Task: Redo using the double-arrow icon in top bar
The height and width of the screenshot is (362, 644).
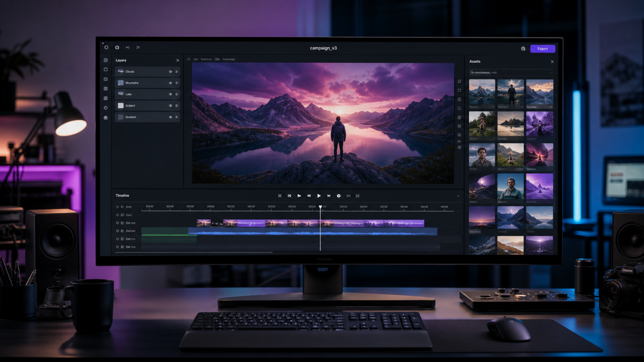Action: (x=138, y=48)
